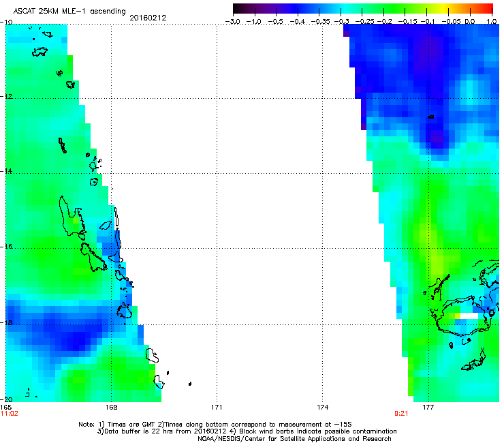
Task: Pick the -0.2 color scale label
Action: point(384,22)
